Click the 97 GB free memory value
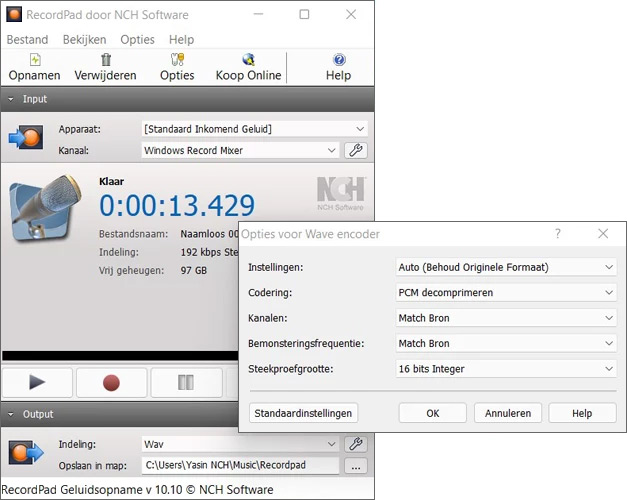Screen dimensions: 627x500 [194, 271]
